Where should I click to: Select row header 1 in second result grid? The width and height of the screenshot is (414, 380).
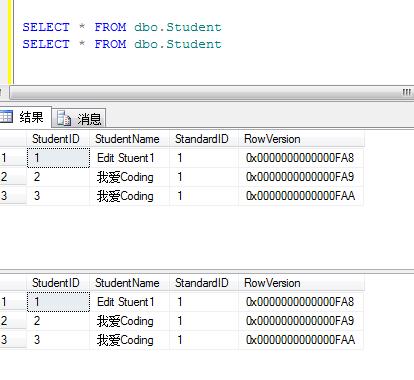pyautogui.click(x=13, y=302)
